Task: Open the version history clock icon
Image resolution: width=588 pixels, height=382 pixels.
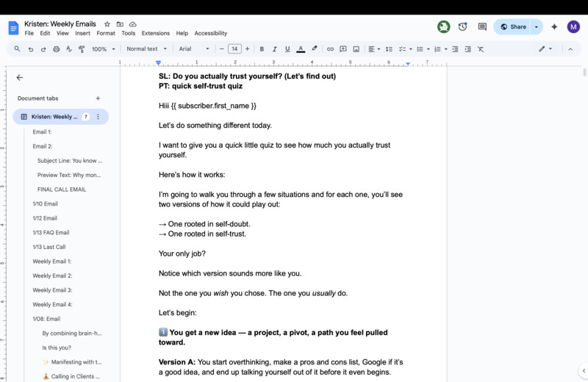Action: point(463,26)
